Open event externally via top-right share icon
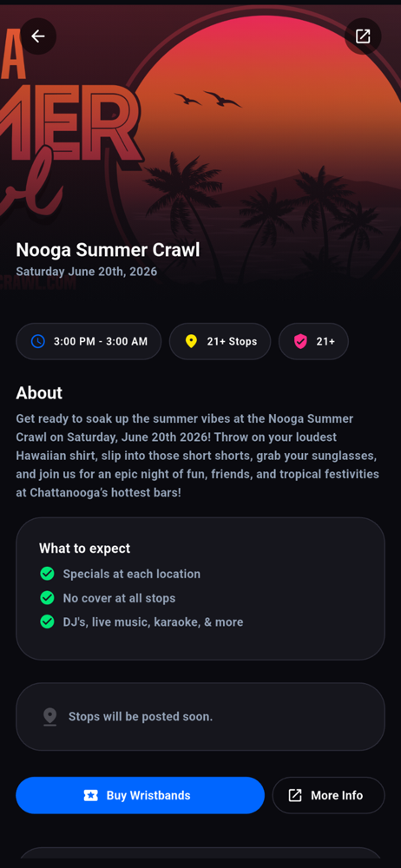Screen dimensions: 401x868 [363, 36]
